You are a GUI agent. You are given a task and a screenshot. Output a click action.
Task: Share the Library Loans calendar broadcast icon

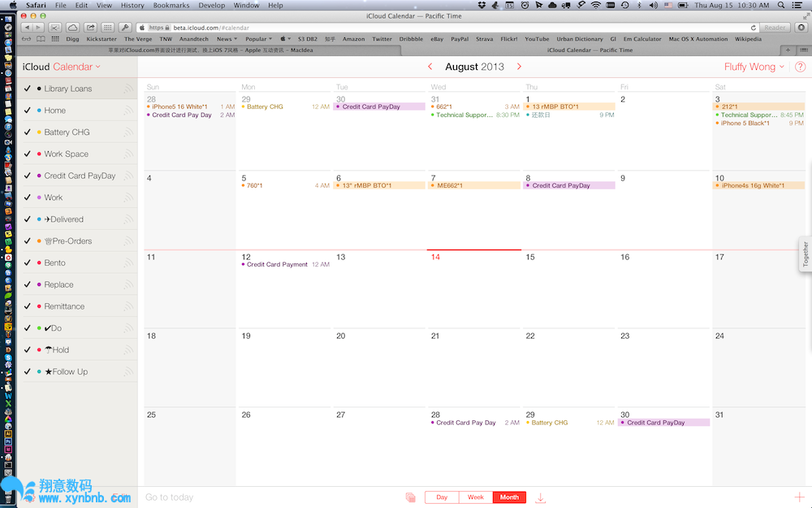point(128,89)
